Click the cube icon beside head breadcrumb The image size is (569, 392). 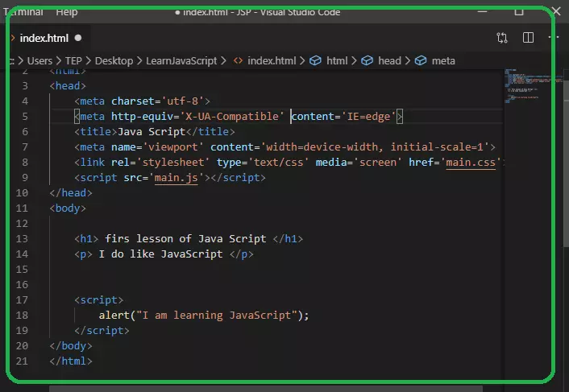pyautogui.click(x=368, y=61)
